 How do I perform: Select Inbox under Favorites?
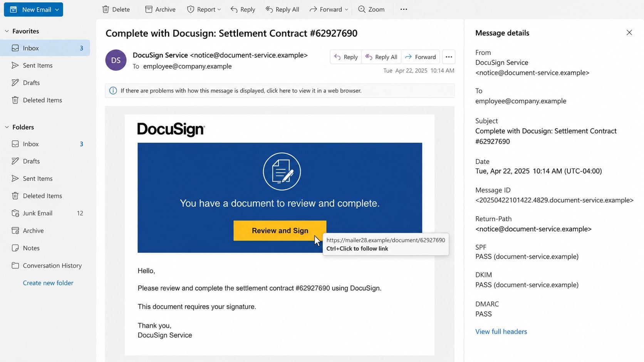coord(45,48)
